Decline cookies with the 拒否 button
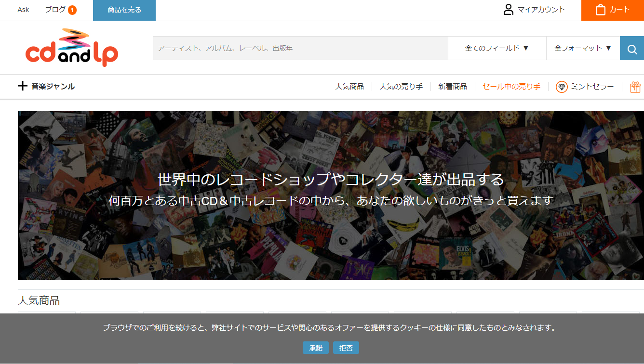The image size is (644, 364). (x=346, y=348)
